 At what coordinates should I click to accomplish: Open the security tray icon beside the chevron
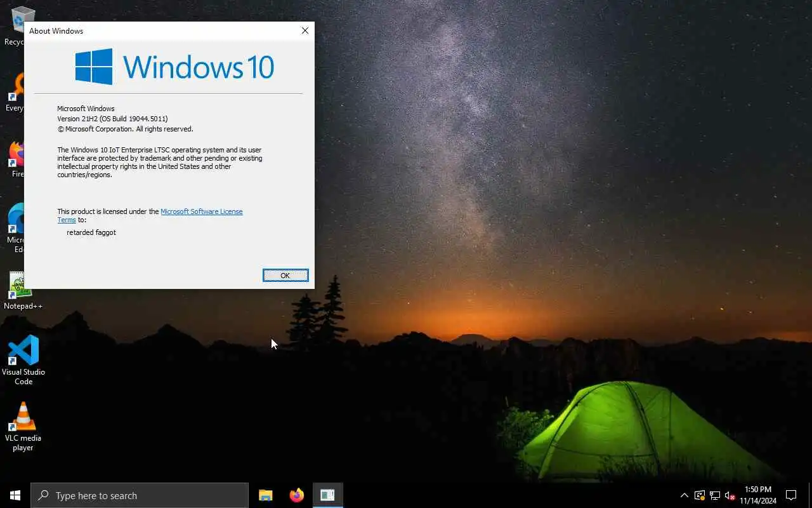[x=700, y=495]
